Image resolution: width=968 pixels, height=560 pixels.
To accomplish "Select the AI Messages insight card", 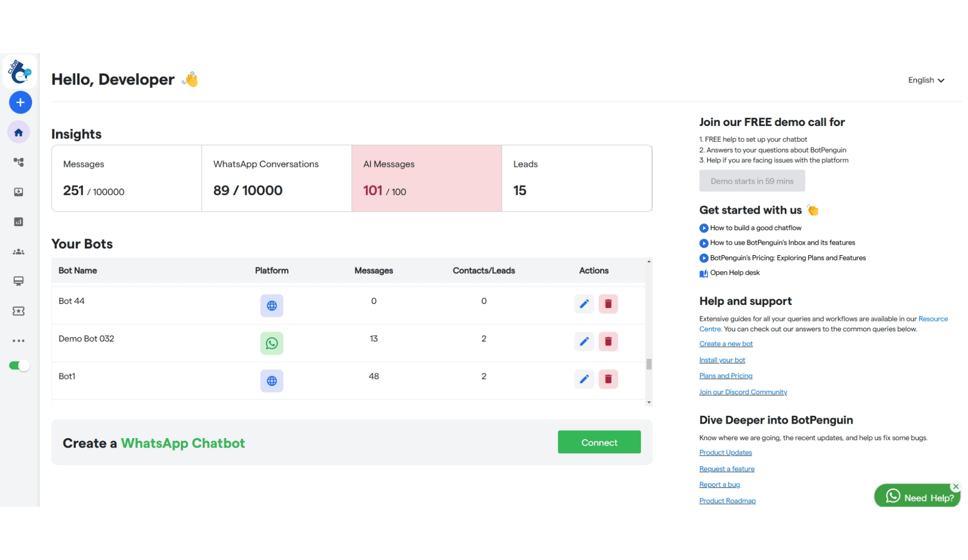I will (426, 178).
